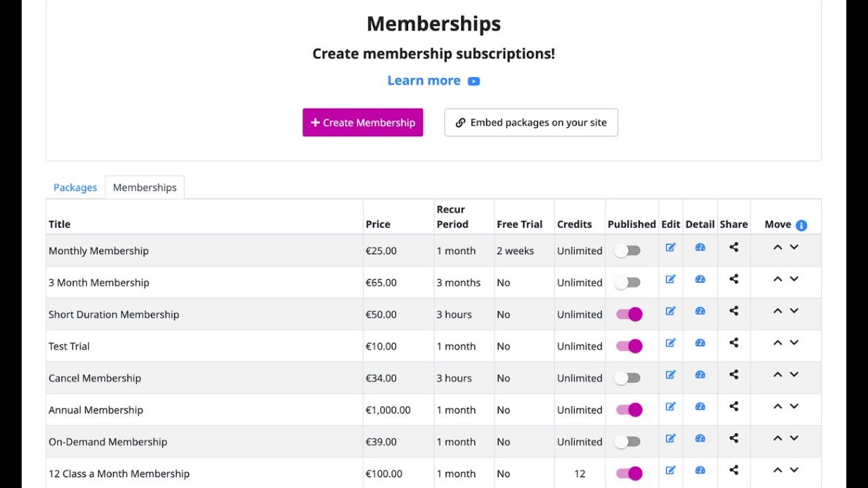View detail dashboard for Monthly Membership

point(701,247)
